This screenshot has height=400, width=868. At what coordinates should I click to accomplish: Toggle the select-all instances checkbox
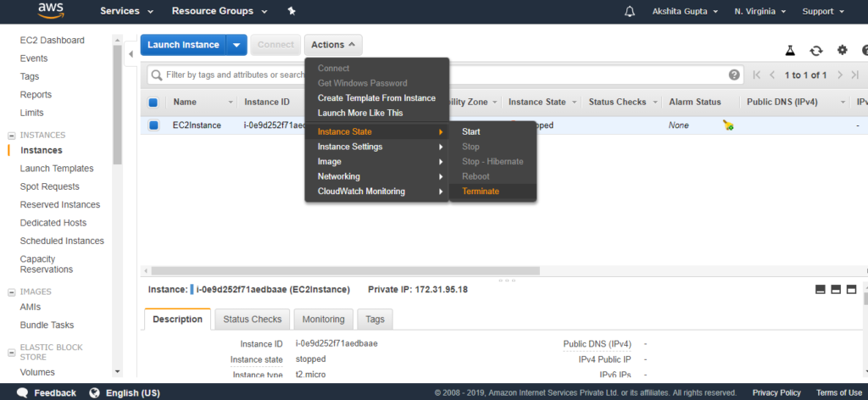click(153, 103)
